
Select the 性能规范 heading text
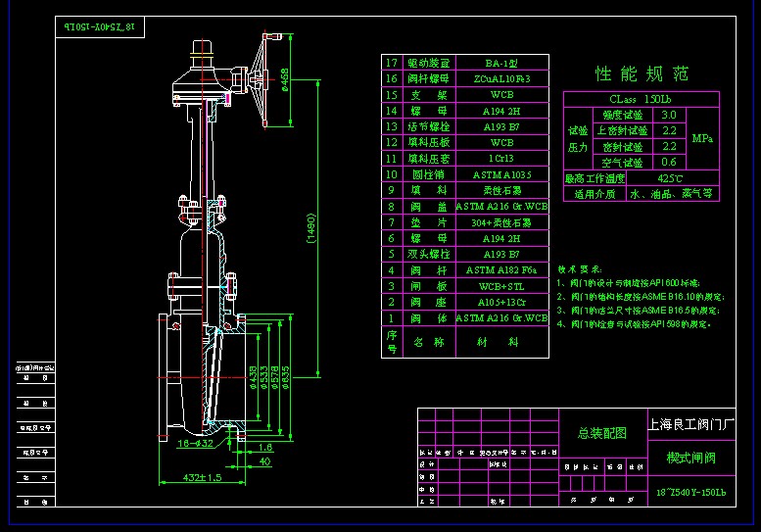[642, 73]
